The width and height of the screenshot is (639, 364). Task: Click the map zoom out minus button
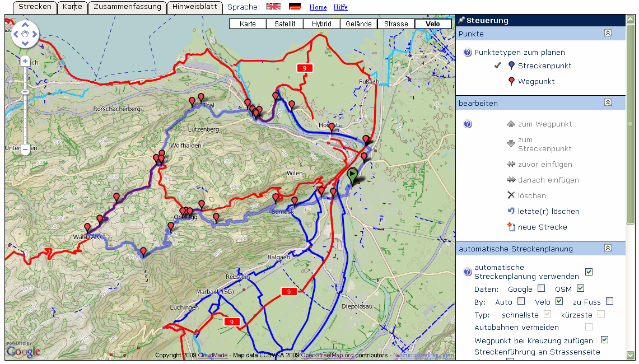tap(25, 150)
